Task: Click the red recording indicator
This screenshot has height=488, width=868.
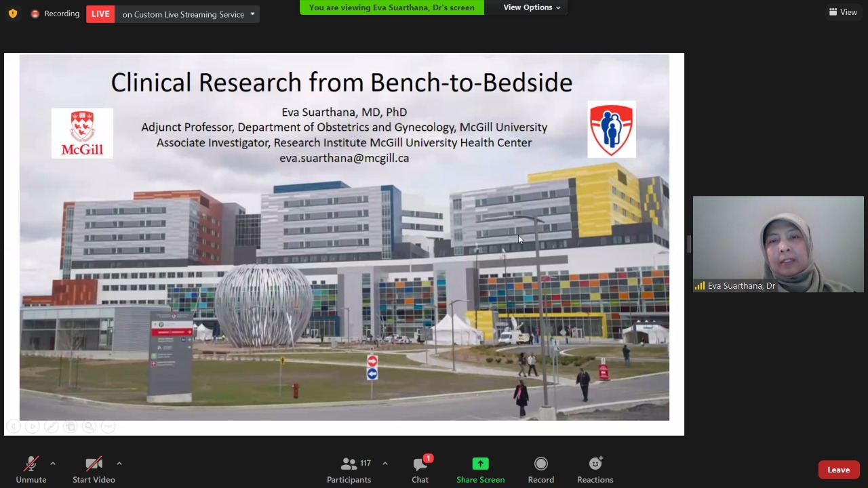Action: [35, 14]
